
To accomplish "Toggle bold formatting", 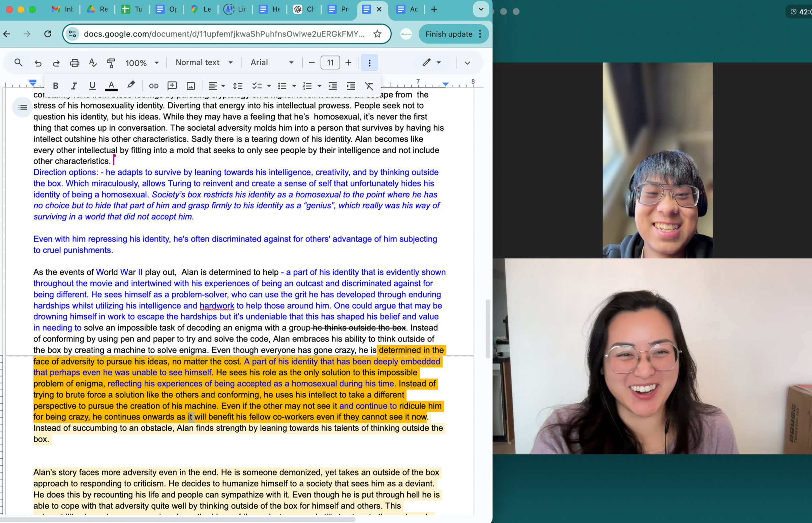I will [55, 86].
